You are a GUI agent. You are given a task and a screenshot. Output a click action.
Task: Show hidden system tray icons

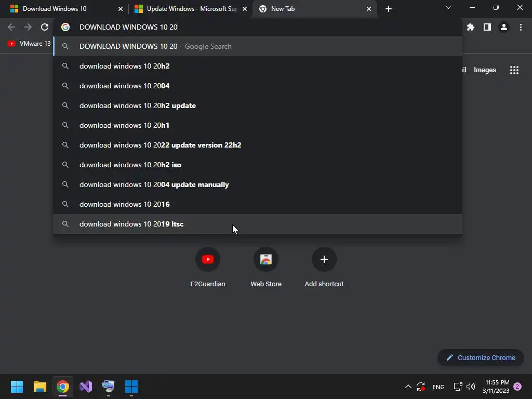tap(408, 387)
